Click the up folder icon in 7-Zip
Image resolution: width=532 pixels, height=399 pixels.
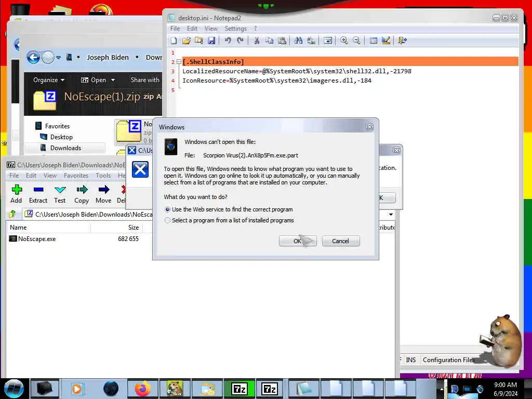(x=12, y=214)
